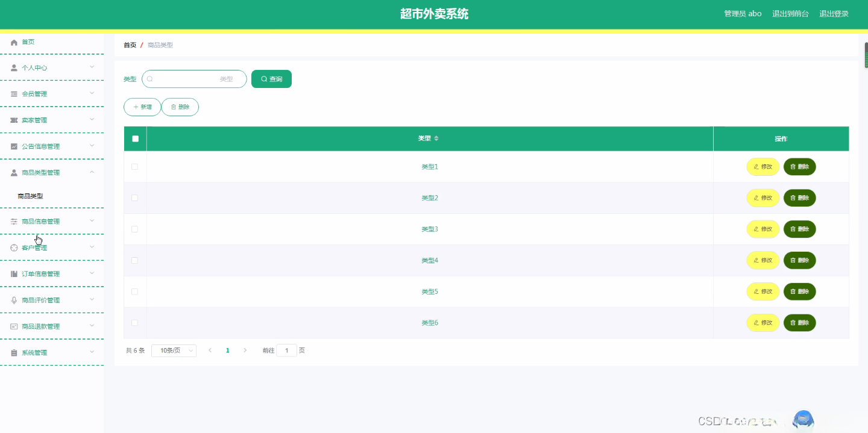This screenshot has width=868, height=433.
Task: Expand the 会员管理 menu chevron
Action: tap(92, 93)
